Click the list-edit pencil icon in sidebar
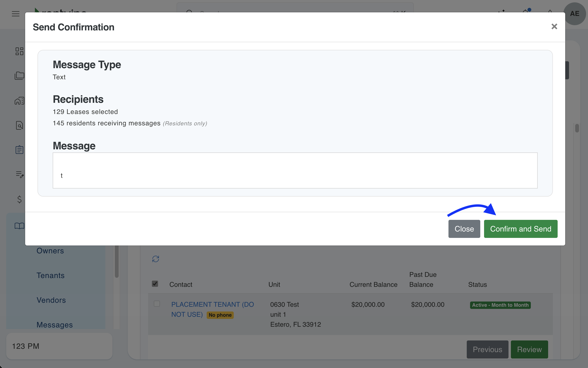The image size is (588, 368). click(x=19, y=174)
